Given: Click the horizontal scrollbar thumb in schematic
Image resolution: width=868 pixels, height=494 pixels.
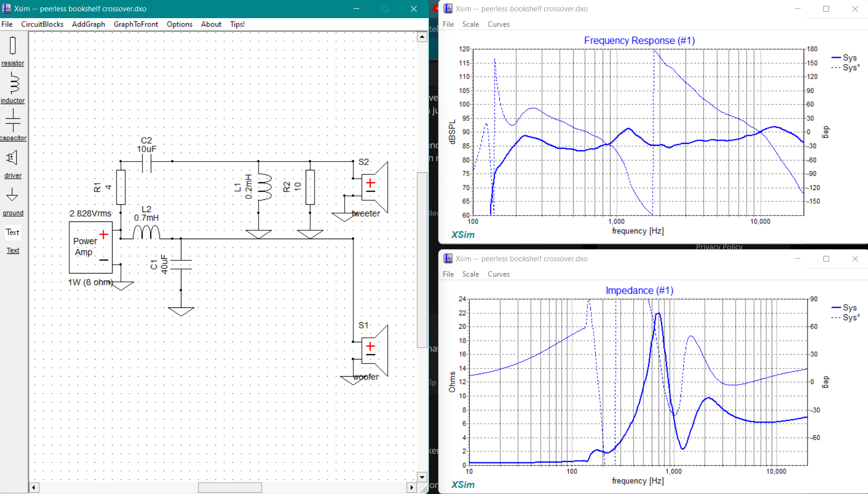Looking at the screenshot, I should coord(230,488).
